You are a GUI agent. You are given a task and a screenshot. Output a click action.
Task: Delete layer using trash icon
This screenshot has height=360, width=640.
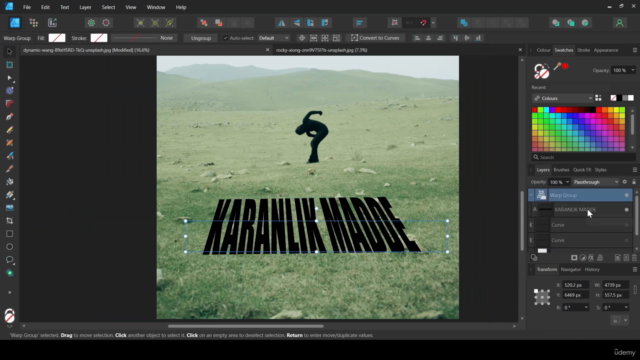click(634, 258)
